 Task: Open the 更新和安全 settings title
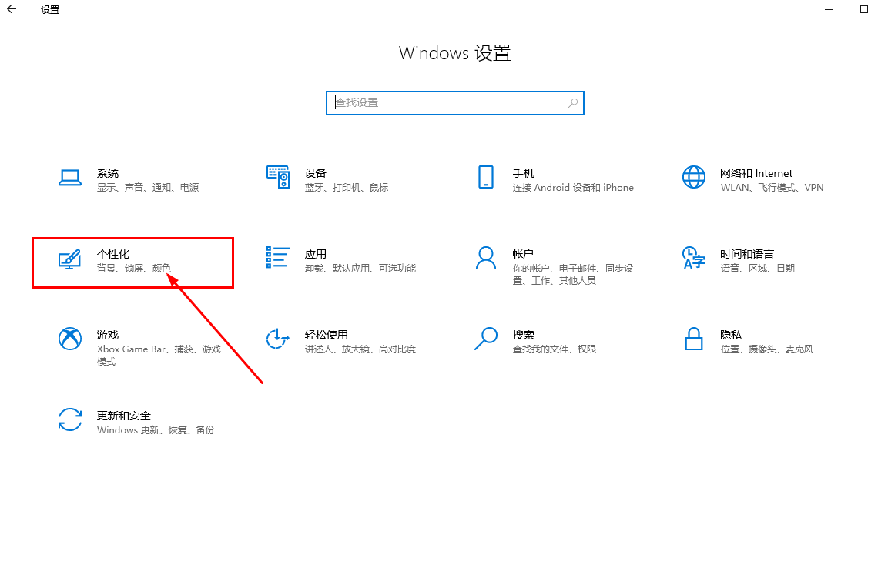pyautogui.click(x=123, y=416)
